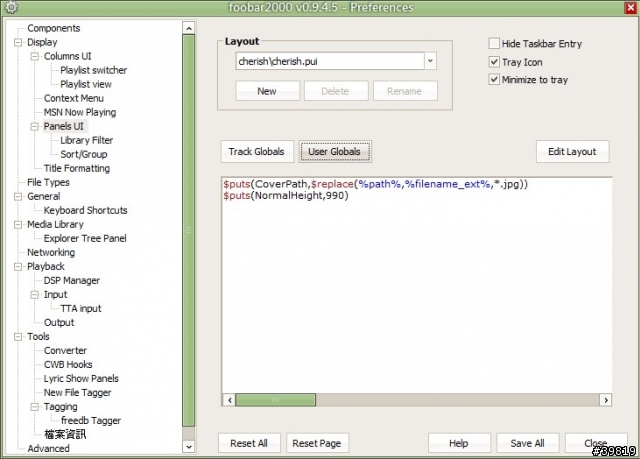Click Reset Page button
Screen dimensions: 640x459
coord(317,443)
